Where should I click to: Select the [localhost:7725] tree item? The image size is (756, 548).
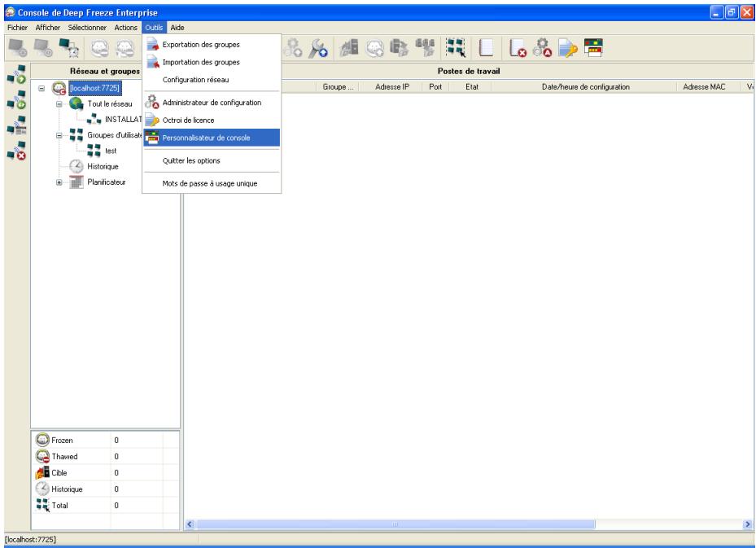94,88
